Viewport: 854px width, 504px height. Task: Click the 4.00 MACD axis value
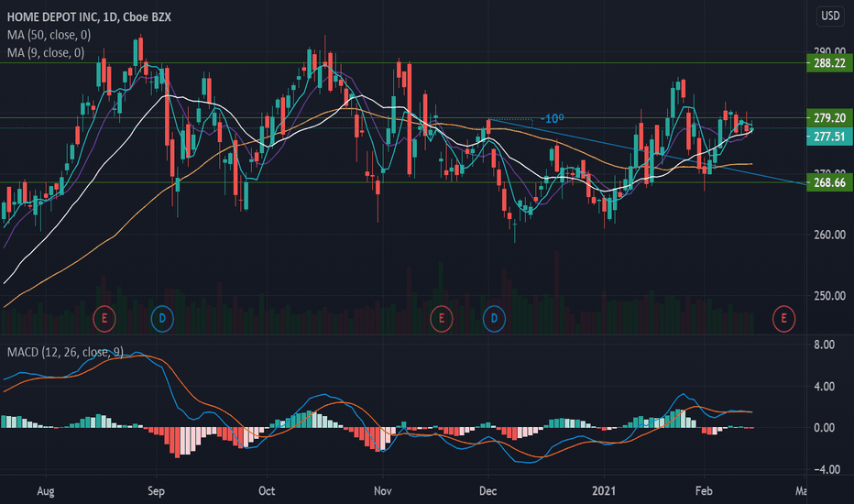pos(825,387)
